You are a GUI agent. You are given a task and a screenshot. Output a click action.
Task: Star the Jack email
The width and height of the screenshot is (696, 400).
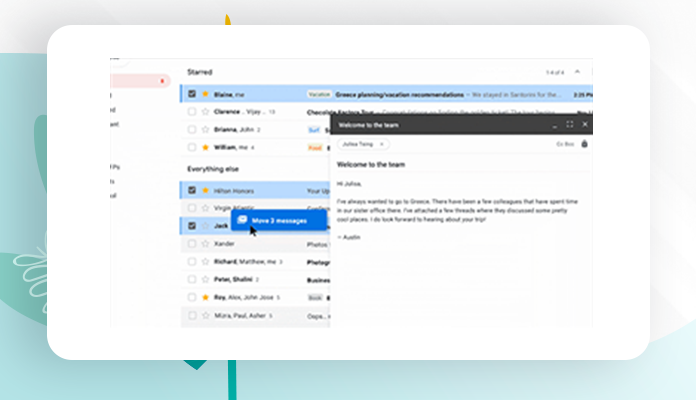click(205, 226)
